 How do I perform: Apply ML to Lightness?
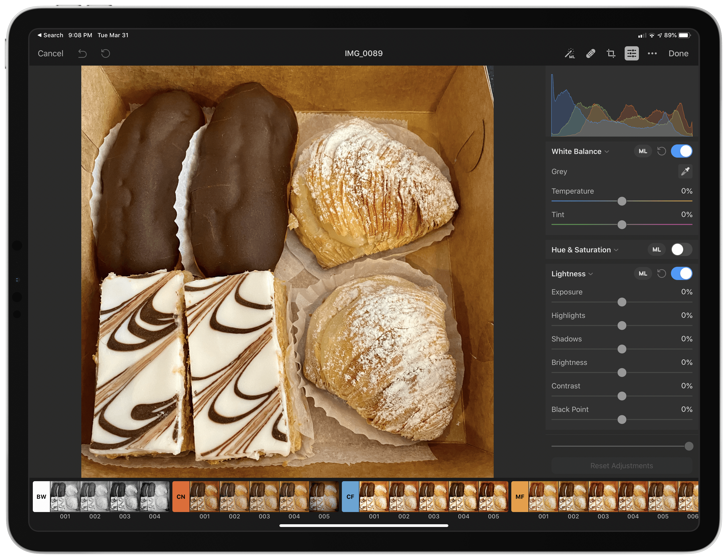[643, 273]
